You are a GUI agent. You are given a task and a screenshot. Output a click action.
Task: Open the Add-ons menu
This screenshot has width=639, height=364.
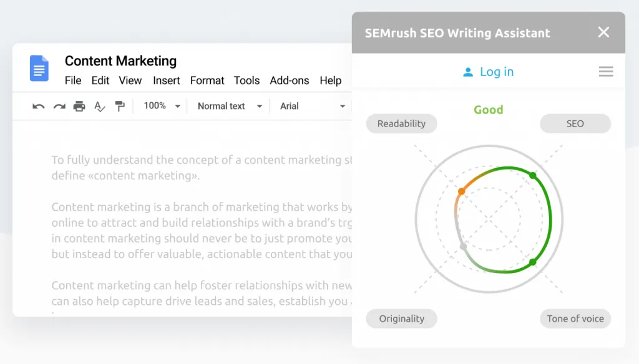(x=290, y=80)
